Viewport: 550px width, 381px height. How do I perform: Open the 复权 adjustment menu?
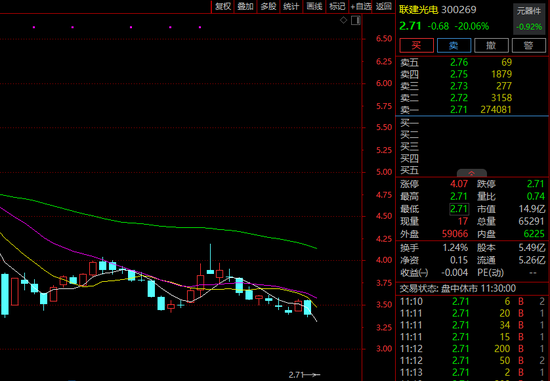[x=223, y=6]
